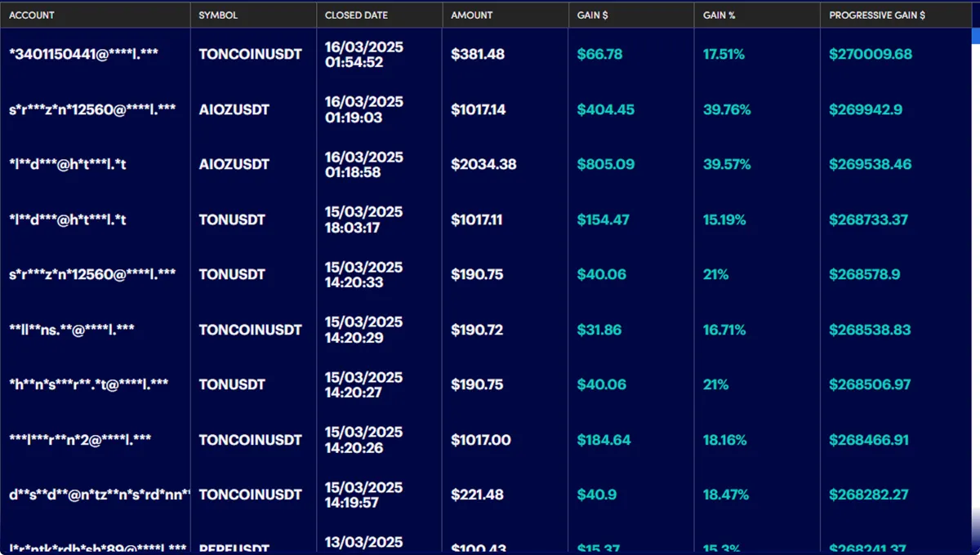Click progressive gain $269538.46

(871, 165)
